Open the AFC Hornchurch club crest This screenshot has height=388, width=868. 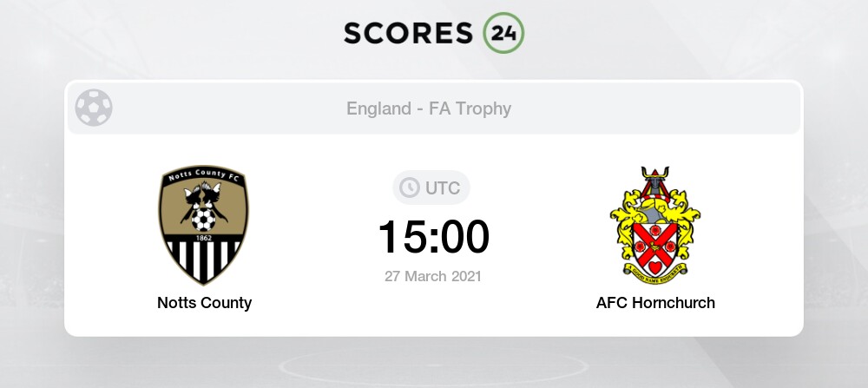point(655,226)
